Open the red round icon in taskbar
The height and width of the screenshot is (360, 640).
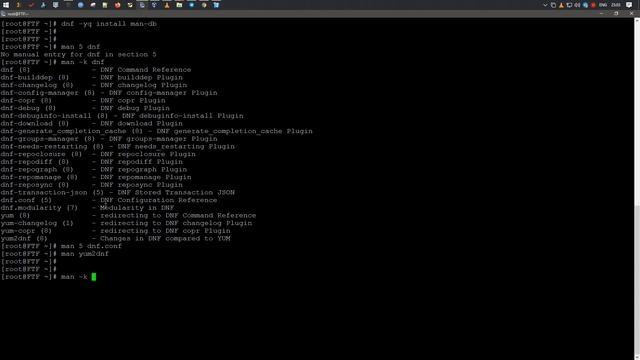[118, 5]
